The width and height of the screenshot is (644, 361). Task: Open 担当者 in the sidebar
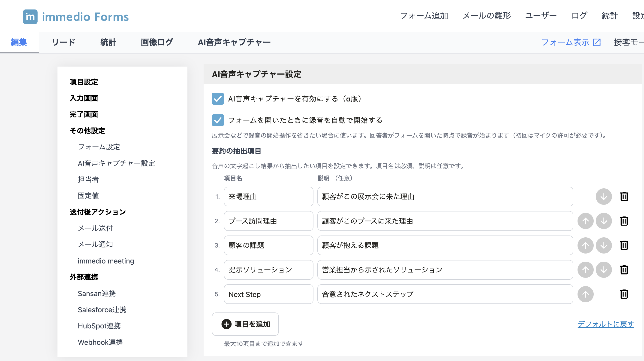[x=88, y=179]
